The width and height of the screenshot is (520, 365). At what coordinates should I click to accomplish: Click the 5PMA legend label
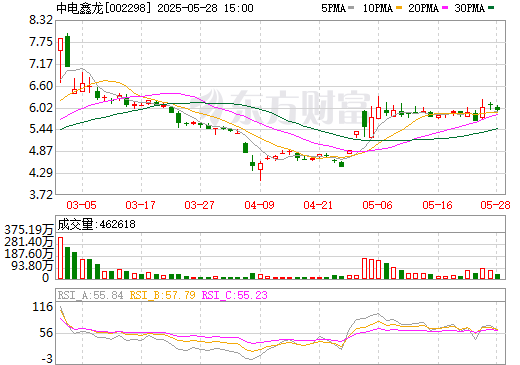pyautogui.click(x=333, y=8)
